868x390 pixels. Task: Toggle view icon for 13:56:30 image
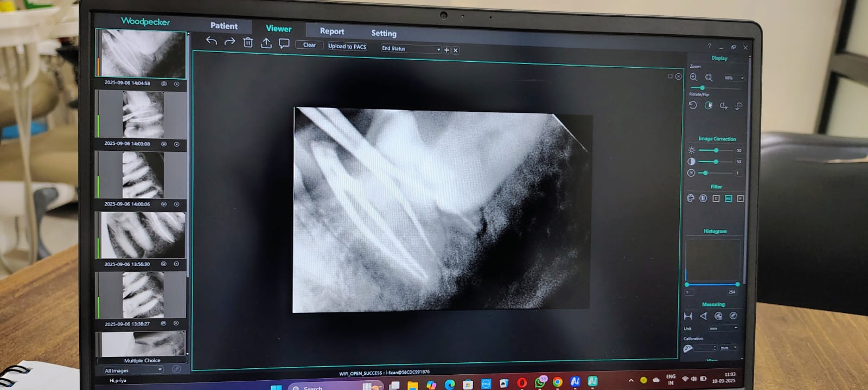click(163, 264)
